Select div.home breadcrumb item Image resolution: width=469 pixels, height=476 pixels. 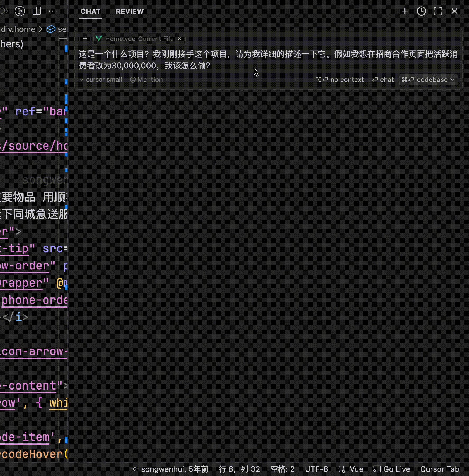tap(18, 29)
